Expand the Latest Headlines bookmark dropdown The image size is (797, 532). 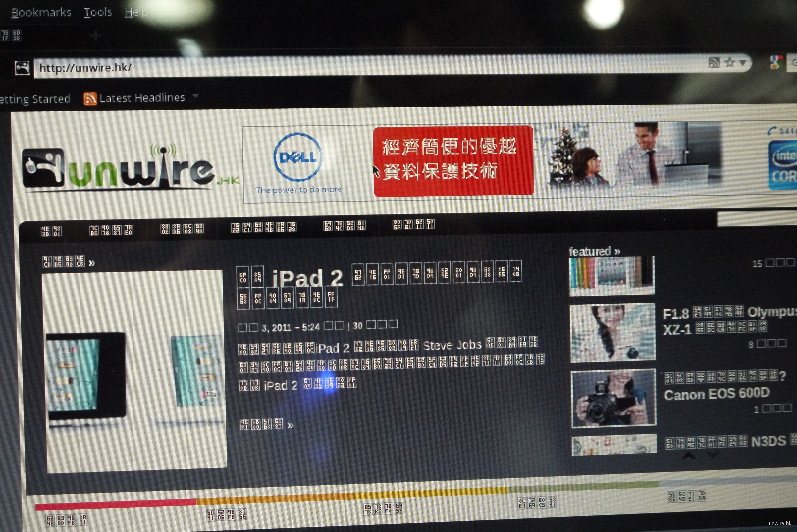(195, 96)
